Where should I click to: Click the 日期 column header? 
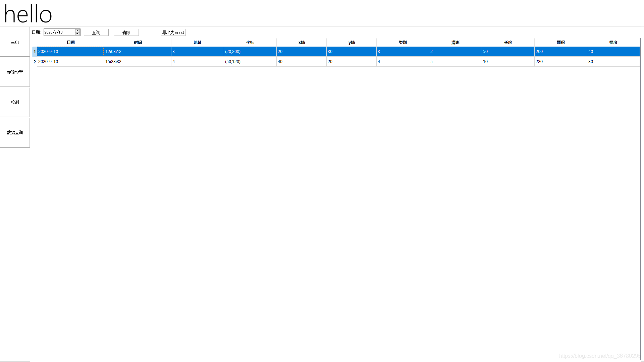click(70, 43)
